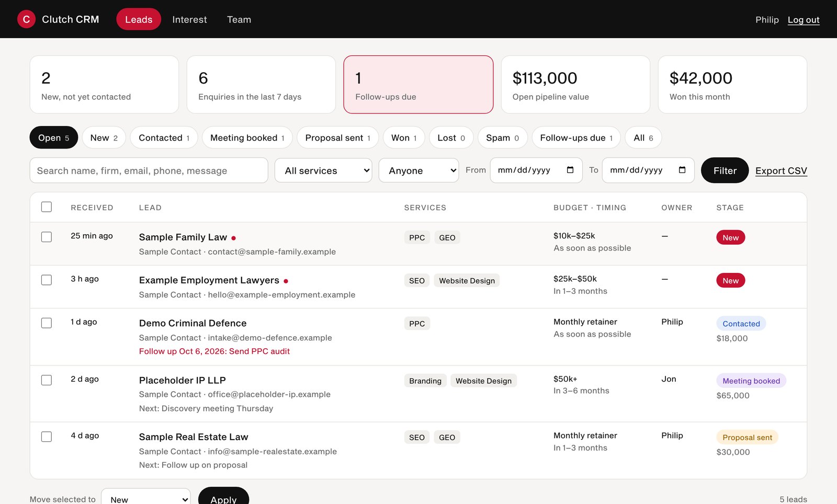This screenshot has width=837, height=504.
Task: Tick the Sample Real Estate Law checkbox
Action: (x=47, y=437)
